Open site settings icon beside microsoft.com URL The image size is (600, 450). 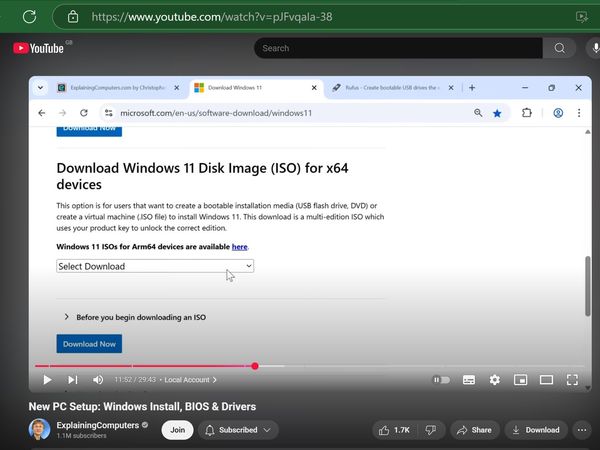pyautogui.click(x=109, y=113)
